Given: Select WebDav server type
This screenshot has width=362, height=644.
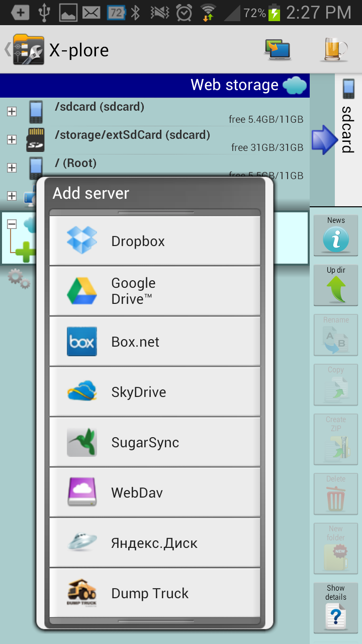Looking at the screenshot, I should point(155,493).
